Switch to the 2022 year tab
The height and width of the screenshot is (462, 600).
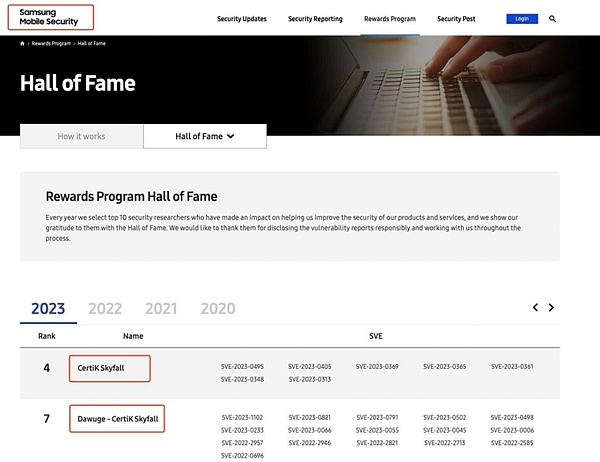(105, 309)
